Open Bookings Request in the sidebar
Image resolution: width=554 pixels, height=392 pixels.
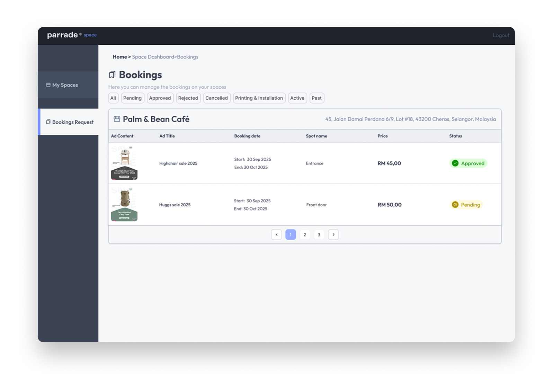tap(68, 122)
